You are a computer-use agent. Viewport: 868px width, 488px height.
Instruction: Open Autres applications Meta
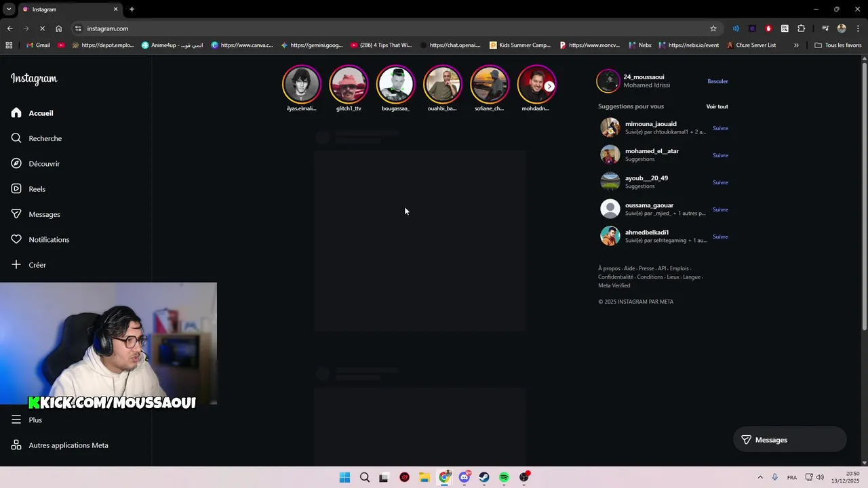pyautogui.click(x=60, y=445)
